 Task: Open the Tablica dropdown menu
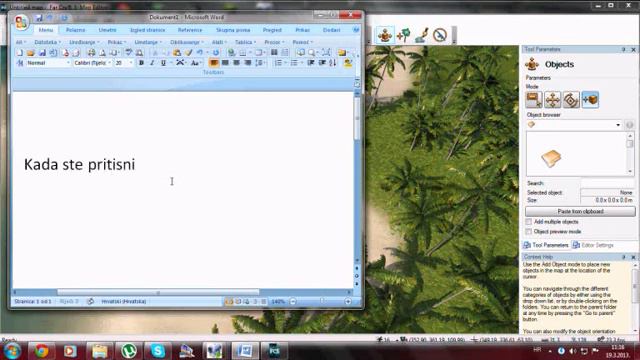coord(245,42)
